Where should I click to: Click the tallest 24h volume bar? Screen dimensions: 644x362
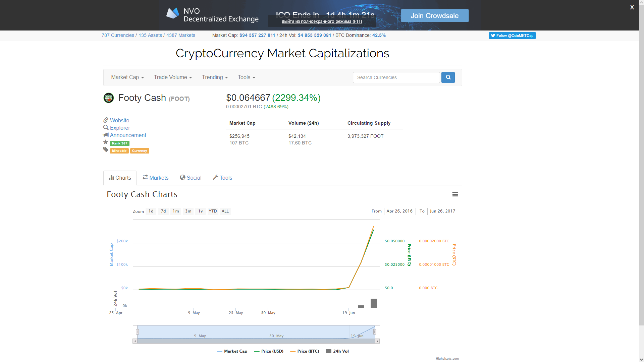click(374, 303)
